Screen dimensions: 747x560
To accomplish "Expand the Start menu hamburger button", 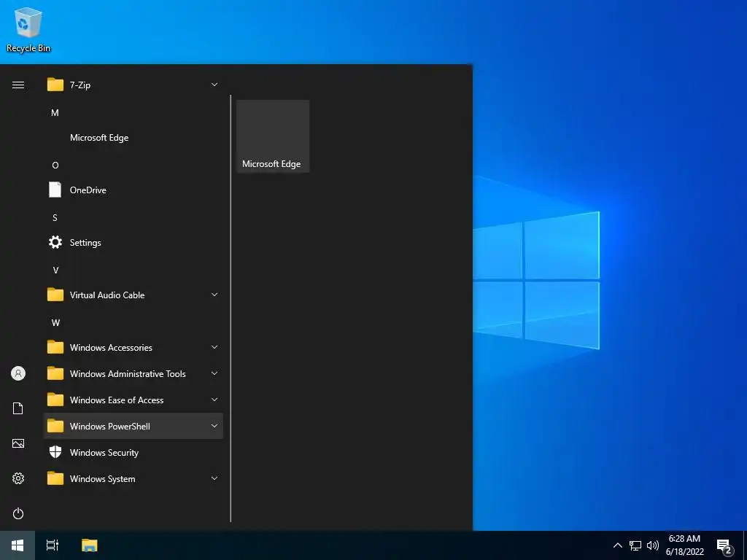I will tap(18, 85).
